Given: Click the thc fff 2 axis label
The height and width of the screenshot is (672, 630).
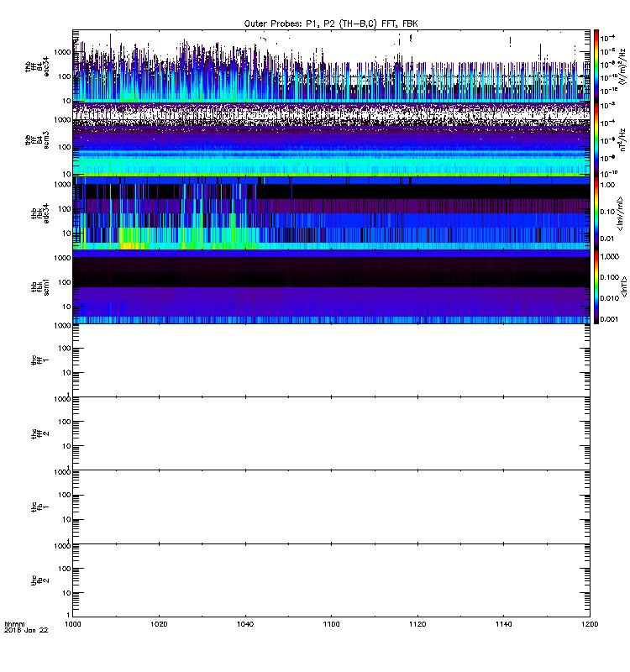Looking at the screenshot, I should [39, 433].
